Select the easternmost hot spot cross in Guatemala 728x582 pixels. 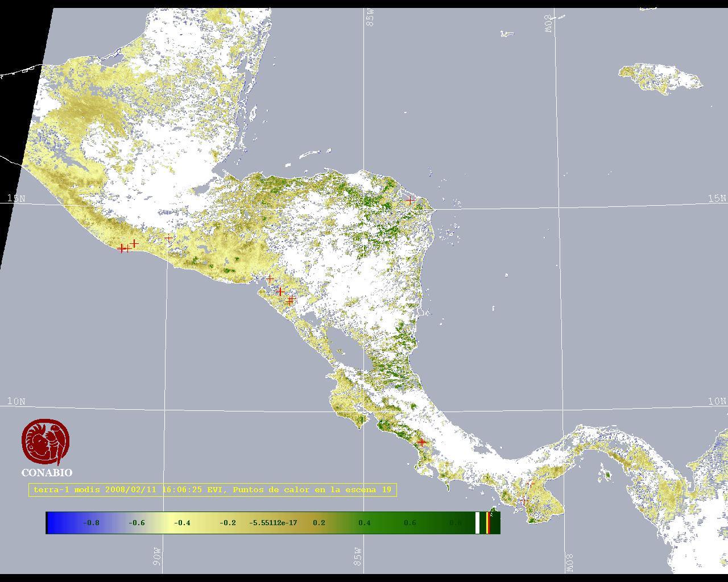(x=168, y=238)
